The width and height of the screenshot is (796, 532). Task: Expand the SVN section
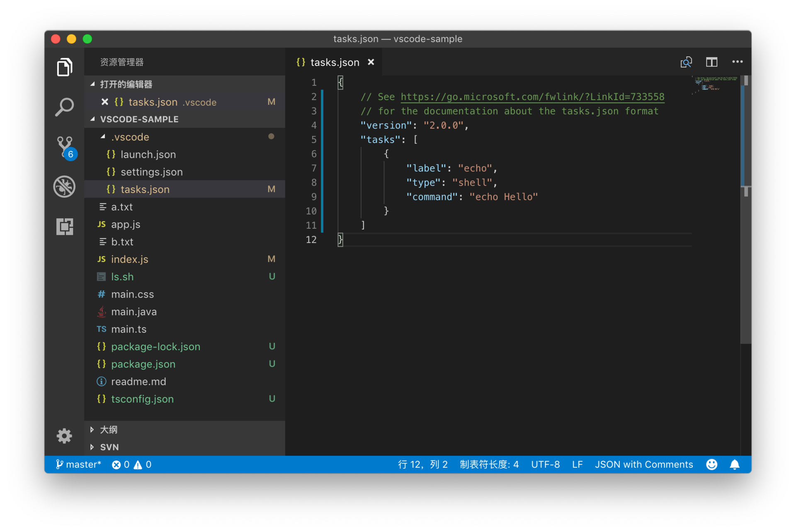click(109, 447)
